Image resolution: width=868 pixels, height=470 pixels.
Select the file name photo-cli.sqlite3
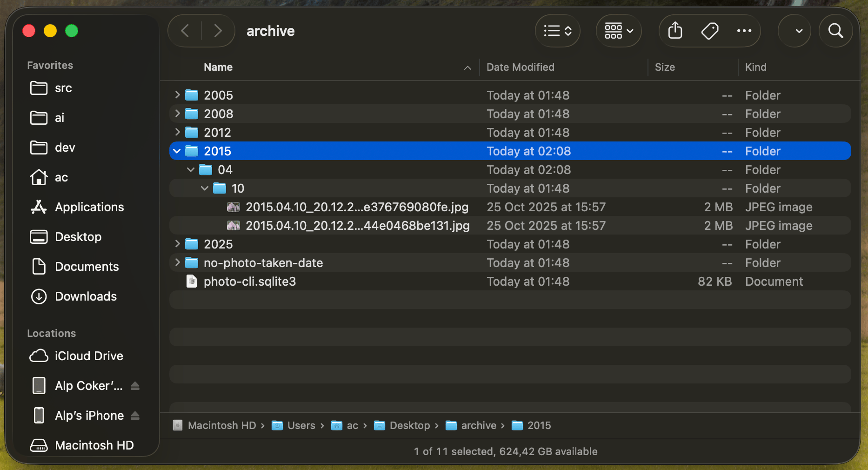click(x=250, y=281)
